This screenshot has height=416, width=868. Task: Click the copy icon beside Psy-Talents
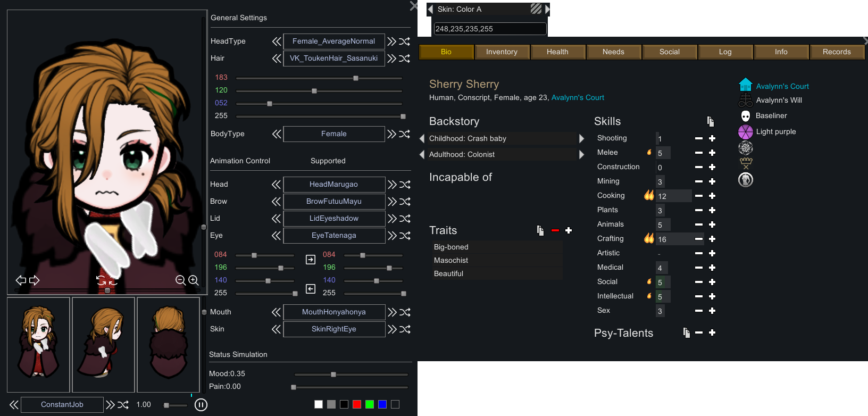point(687,332)
